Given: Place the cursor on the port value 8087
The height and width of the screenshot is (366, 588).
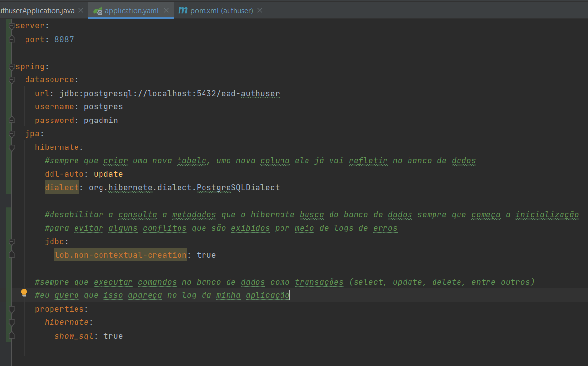Looking at the screenshot, I should (64, 39).
